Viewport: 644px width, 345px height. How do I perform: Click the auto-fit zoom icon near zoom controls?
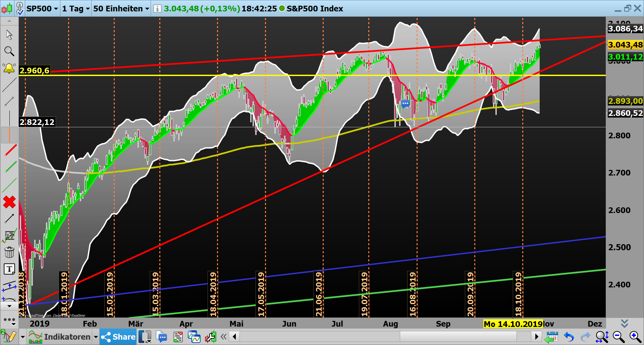[x=602, y=337]
